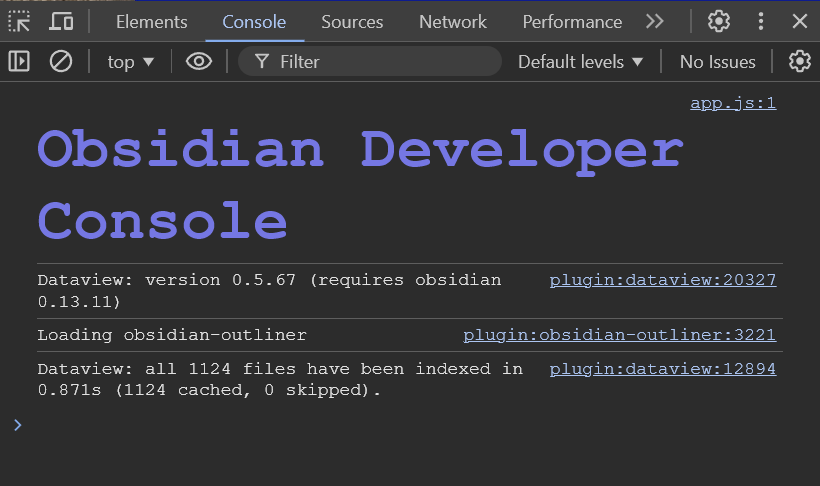Click the console prompt input line
The width and height of the screenshot is (820, 486).
(x=408, y=425)
